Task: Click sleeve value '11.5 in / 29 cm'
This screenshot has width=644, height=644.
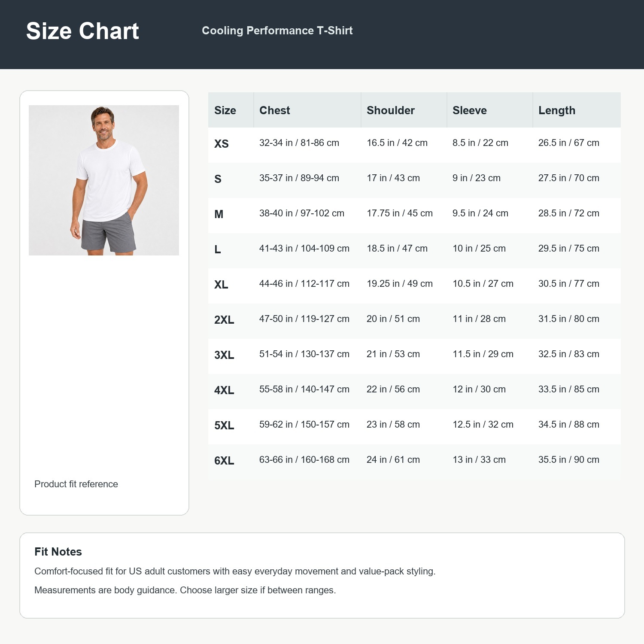Action: 483,354
